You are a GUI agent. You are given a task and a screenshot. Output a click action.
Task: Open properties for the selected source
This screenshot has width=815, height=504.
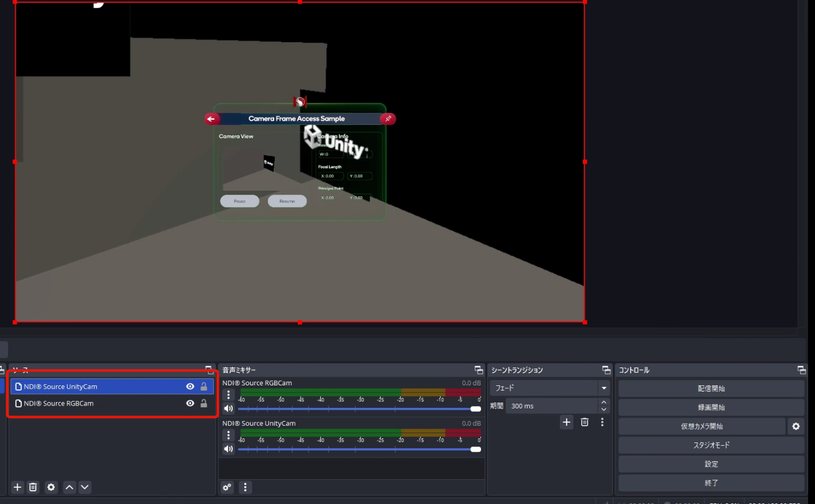click(51, 487)
